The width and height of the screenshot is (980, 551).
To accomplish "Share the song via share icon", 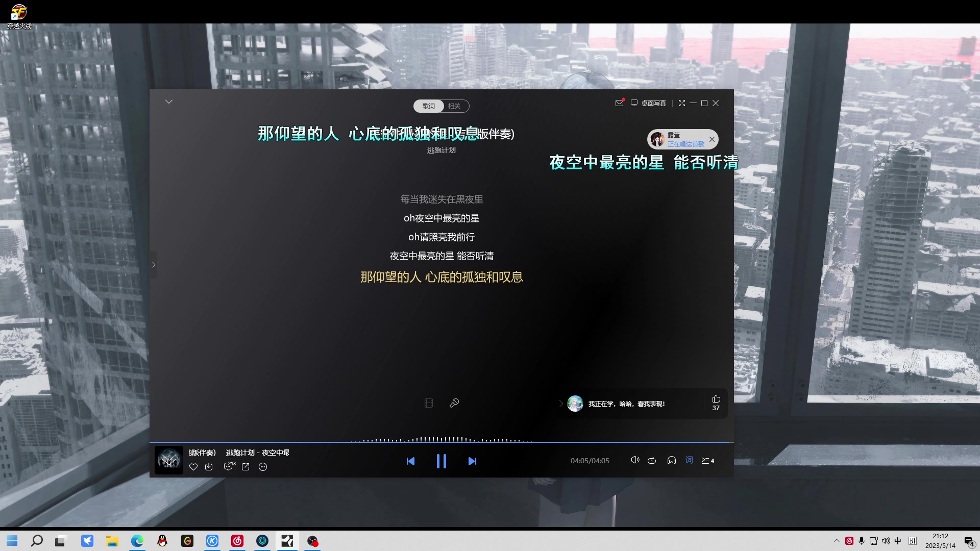I will (246, 467).
